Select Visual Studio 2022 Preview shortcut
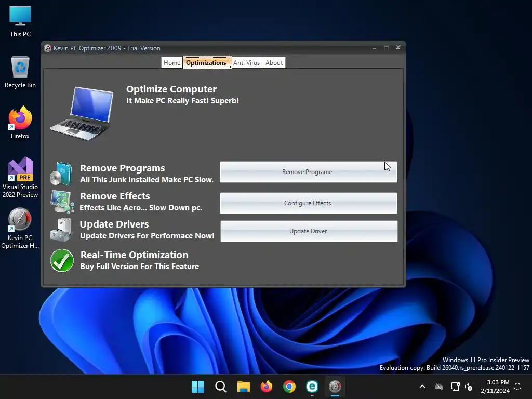Viewport: 532px width, 399px height. click(x=20, y=178)
